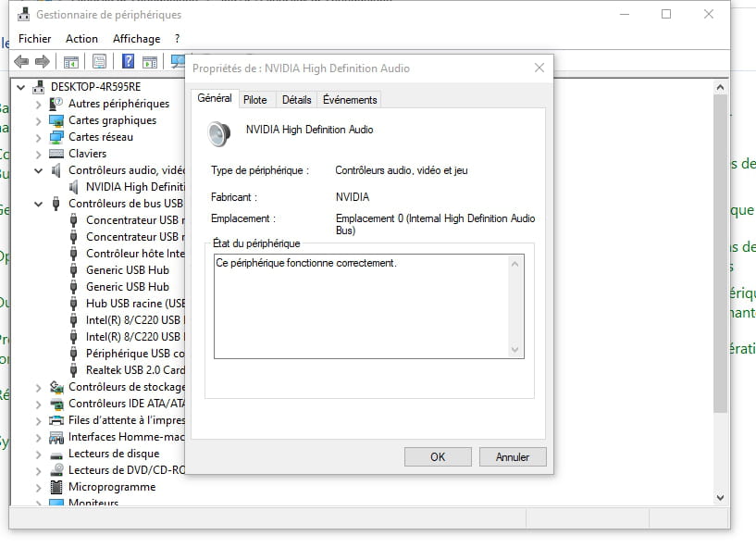Expand the Lecteurs de DVD/CD-ROM category
Viewport: 756px width, 548px height.
[39, 470]
